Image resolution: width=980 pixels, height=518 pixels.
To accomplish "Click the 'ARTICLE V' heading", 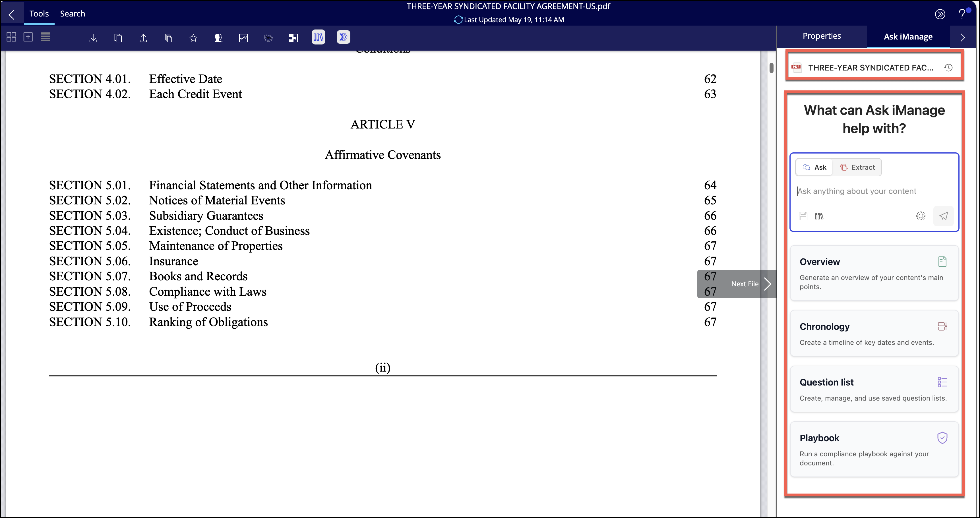I will pos(383,124).
